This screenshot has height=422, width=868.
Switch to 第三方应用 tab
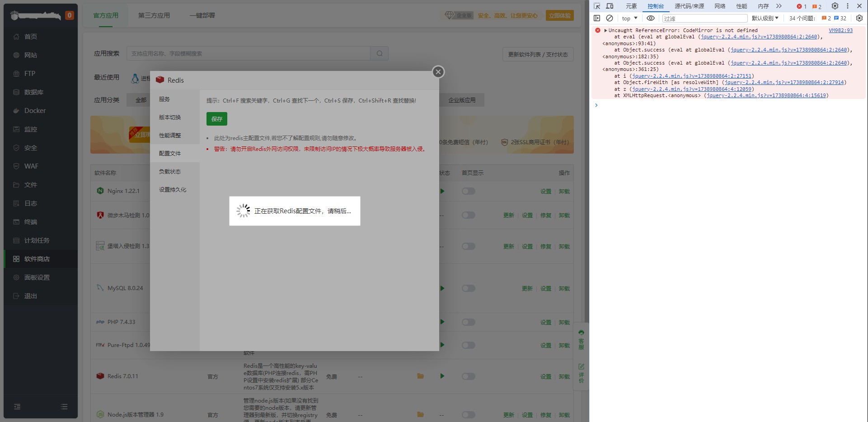154,15
